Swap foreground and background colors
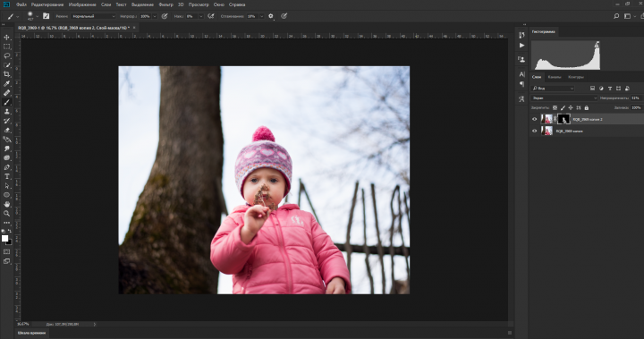Viewport: 644px width, 339px height. tap(10, 232)
